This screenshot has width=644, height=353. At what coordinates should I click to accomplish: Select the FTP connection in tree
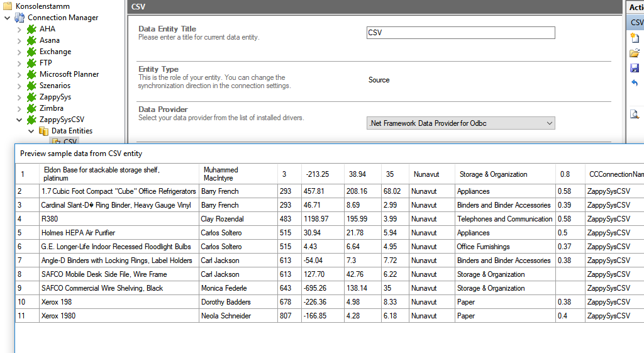point(46,63)
